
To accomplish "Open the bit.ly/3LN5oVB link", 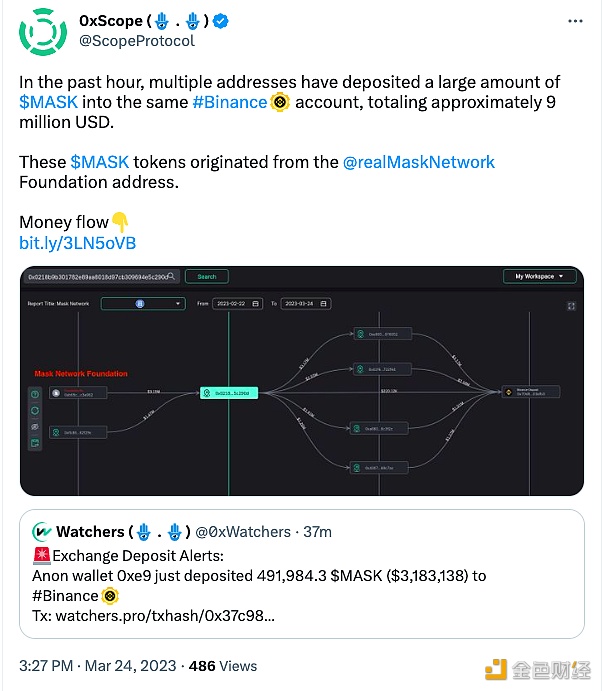I will point(77,243).
